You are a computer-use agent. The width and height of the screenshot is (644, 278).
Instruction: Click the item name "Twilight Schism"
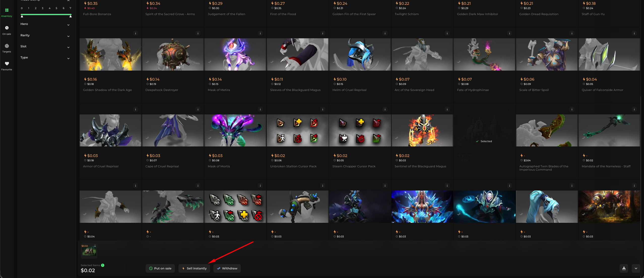[407, 14]
